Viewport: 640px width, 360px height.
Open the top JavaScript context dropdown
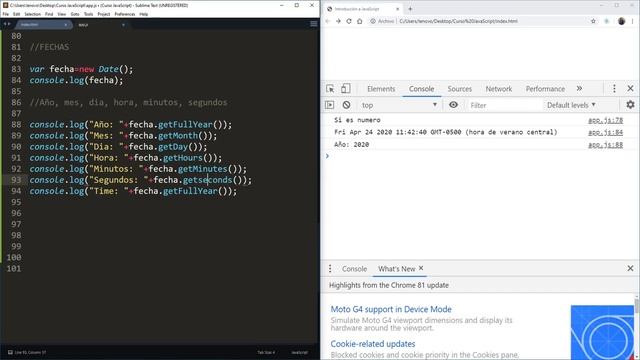tap(399, 105)
